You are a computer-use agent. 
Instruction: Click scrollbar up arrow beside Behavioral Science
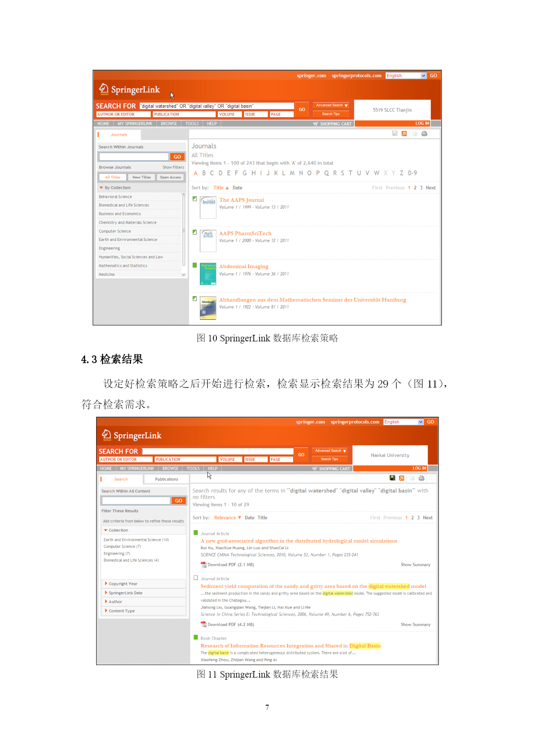[184, 195]
